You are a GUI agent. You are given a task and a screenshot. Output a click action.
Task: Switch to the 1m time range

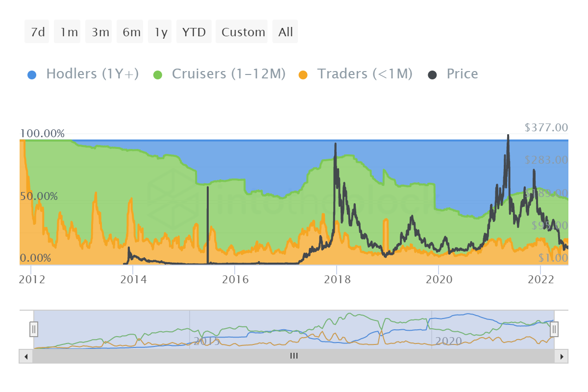pyautogui.click(x=69, y=32)
